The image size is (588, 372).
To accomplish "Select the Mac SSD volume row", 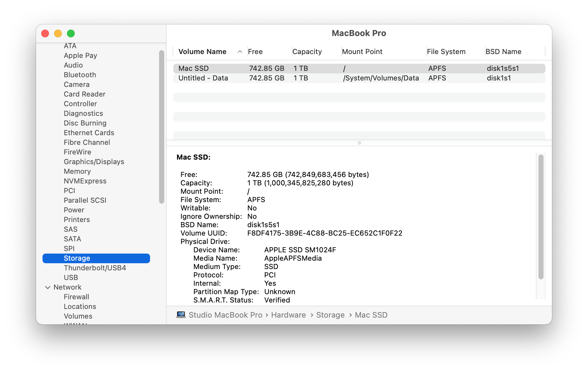I will [x=359, y=68].
